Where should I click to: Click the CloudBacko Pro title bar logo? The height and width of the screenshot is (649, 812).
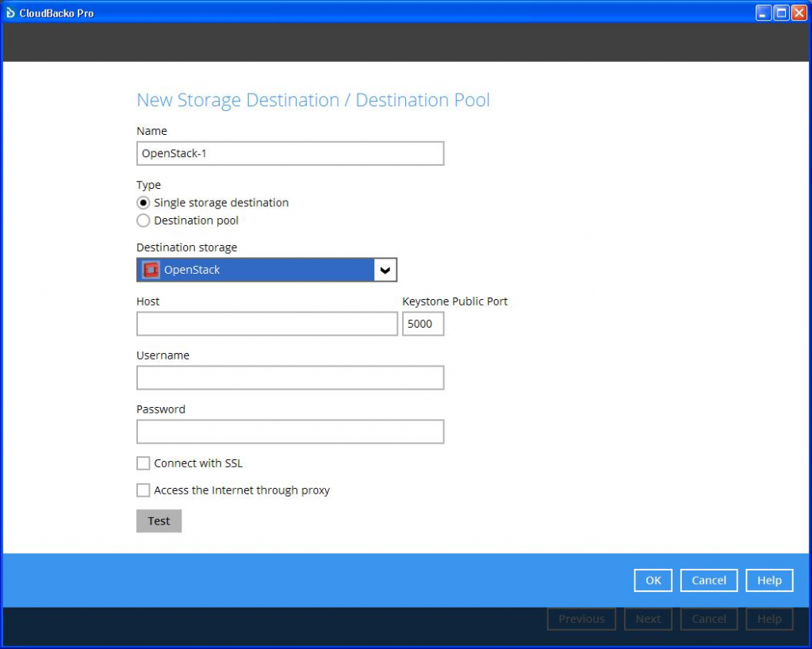pyautogui.click(x=10, y=13)
